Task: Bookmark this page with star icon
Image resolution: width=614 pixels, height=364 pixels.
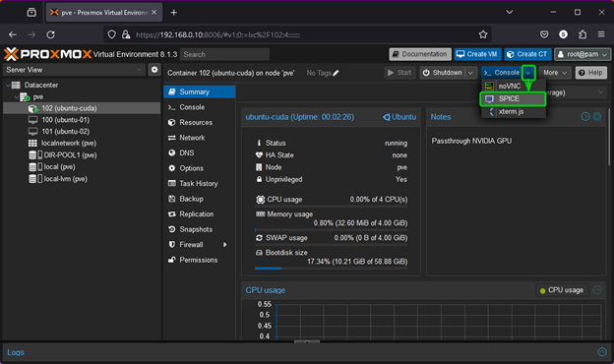Action: pos(483,34)
